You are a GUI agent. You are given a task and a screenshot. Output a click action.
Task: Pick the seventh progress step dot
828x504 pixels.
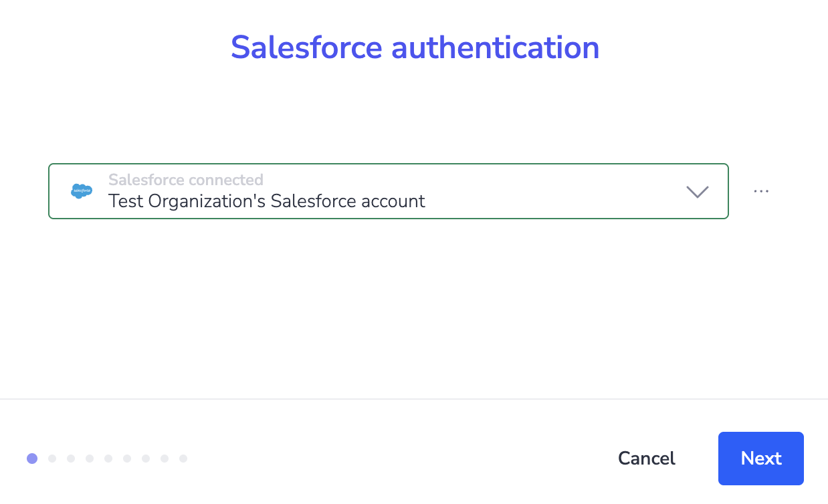[146, 459]
